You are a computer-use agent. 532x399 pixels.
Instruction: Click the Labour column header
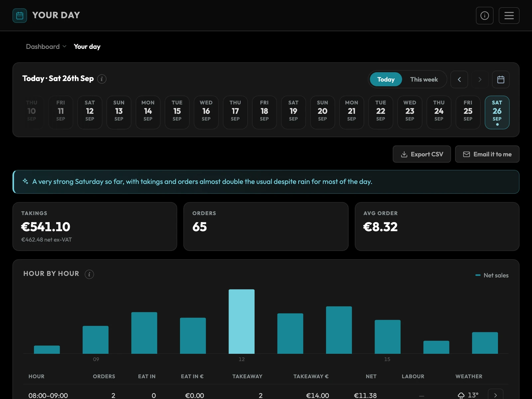pos(413,376)
